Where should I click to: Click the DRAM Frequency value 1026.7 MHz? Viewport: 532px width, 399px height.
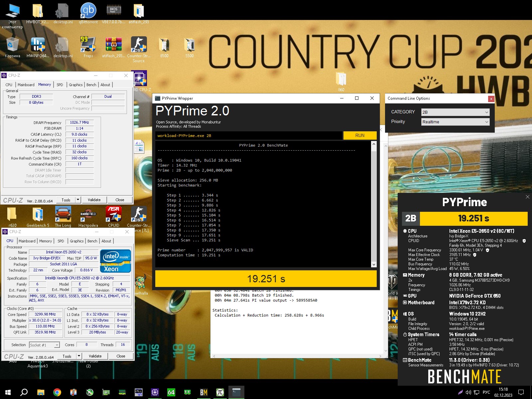tap(79, 122)
